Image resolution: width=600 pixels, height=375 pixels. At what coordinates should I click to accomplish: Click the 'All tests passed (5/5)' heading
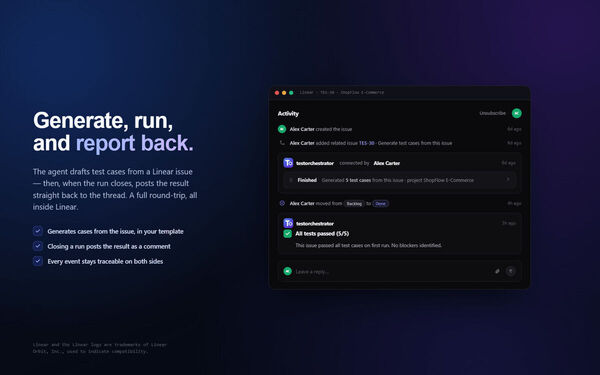(322, 234)
